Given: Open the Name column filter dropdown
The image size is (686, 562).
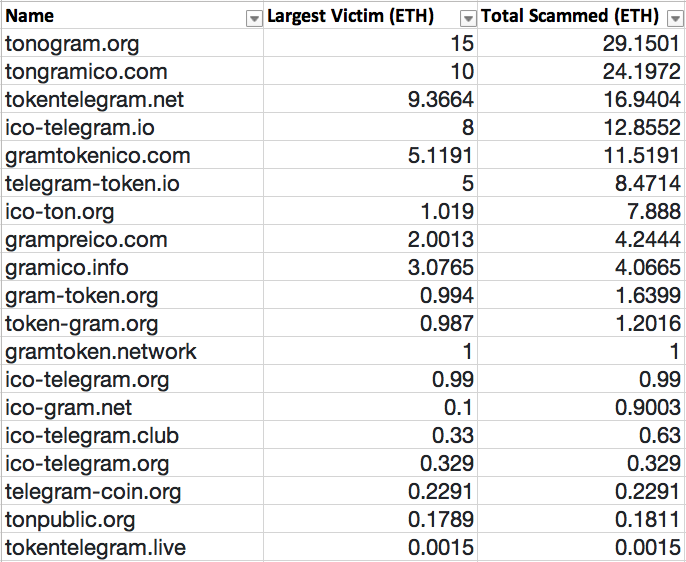Looking at the screenshot, I should [254, 19].
